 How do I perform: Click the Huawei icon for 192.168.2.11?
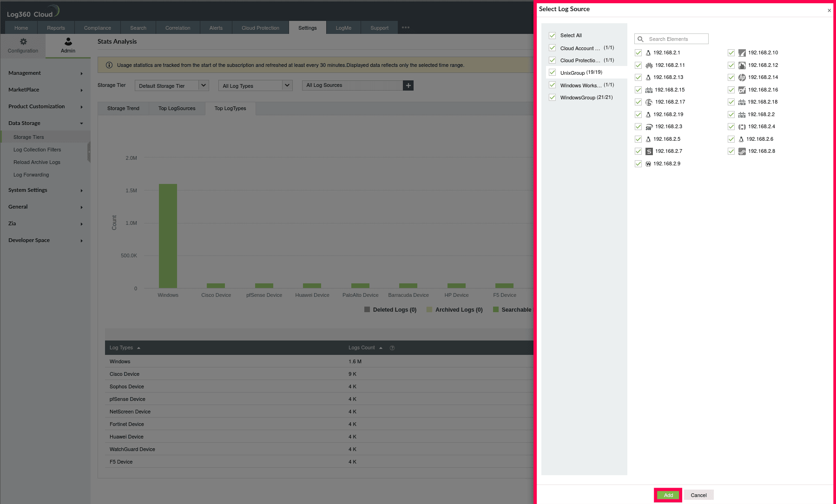(x=649, y=65)
